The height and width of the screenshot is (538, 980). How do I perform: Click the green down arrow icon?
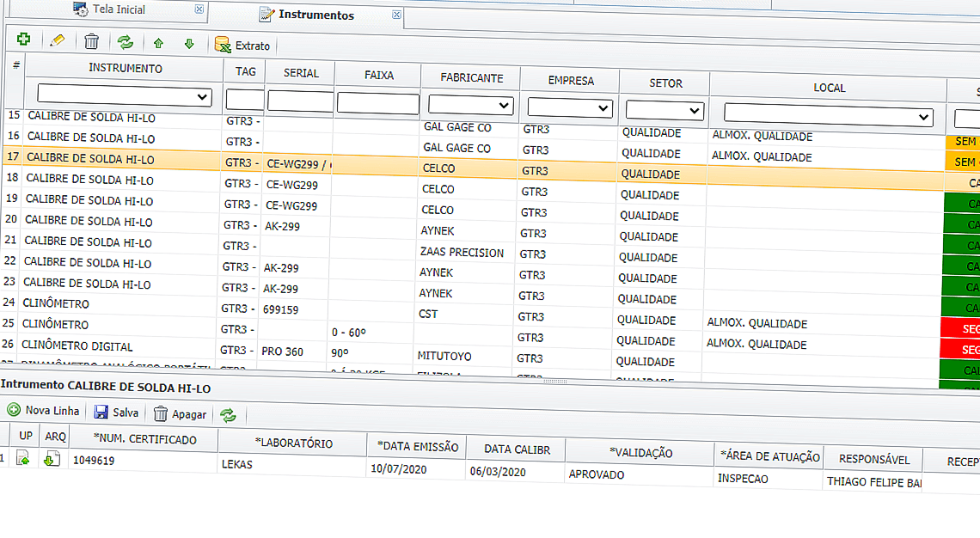click(189, 44)
